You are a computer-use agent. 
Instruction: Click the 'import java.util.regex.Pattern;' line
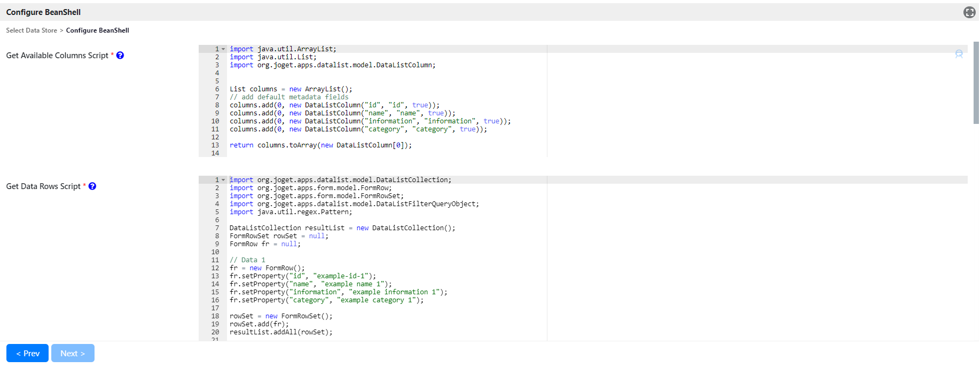291,212
